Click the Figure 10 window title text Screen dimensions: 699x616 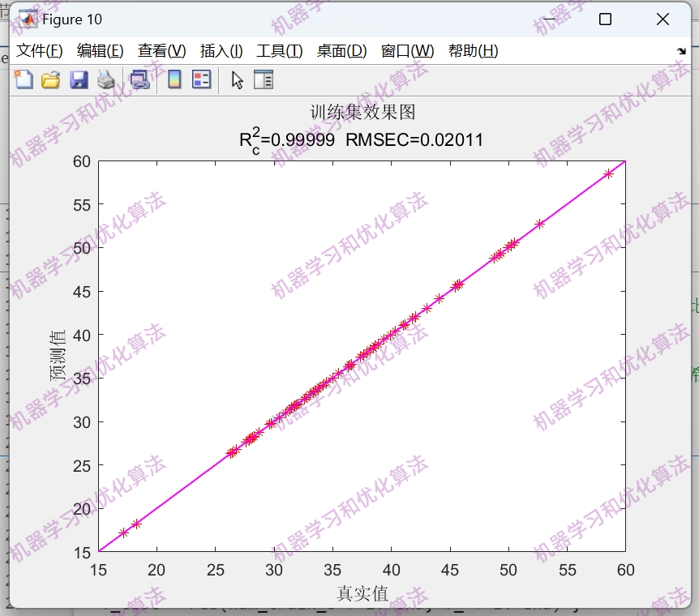pyautogui.click(x=72, y=19)
